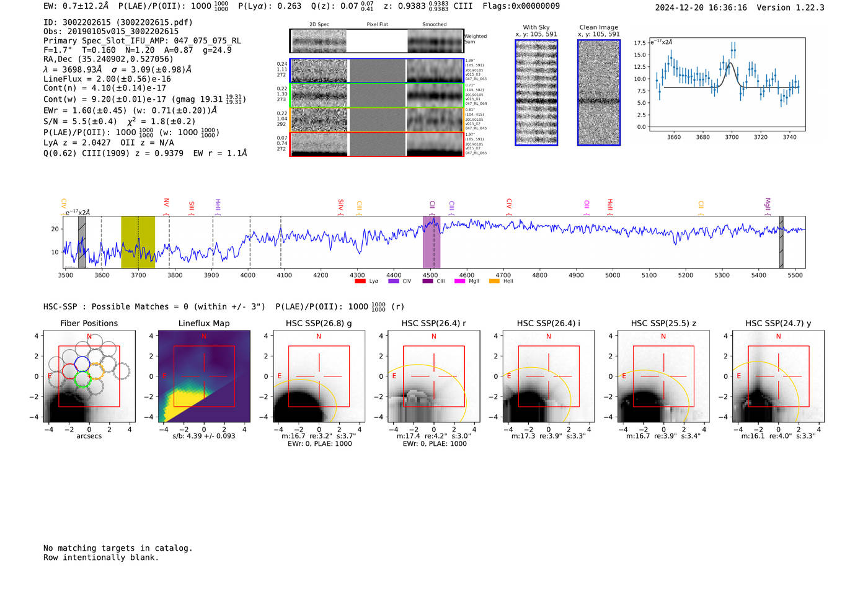Click the LyA z = 2.0427 line
The image size is (868, 591).
[108, 143]
